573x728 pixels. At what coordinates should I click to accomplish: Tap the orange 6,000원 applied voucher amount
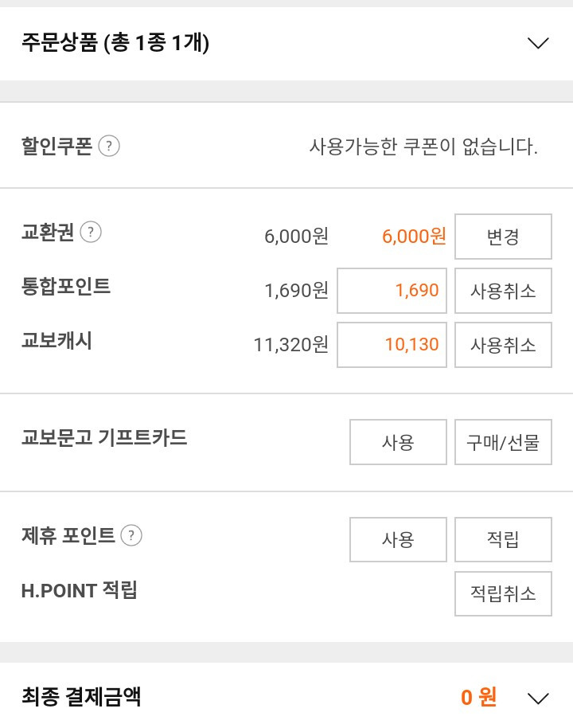415,237
